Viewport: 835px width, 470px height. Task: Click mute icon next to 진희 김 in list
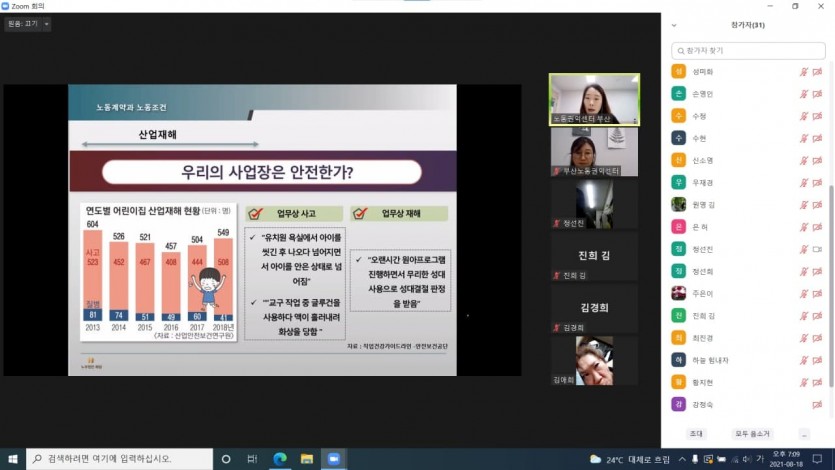tap(804, 316)
